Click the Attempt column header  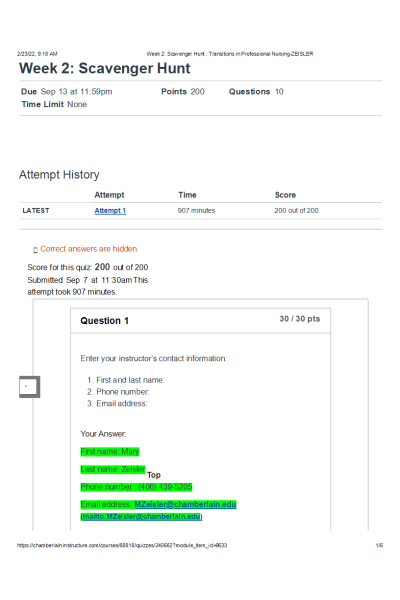point(109,195)
